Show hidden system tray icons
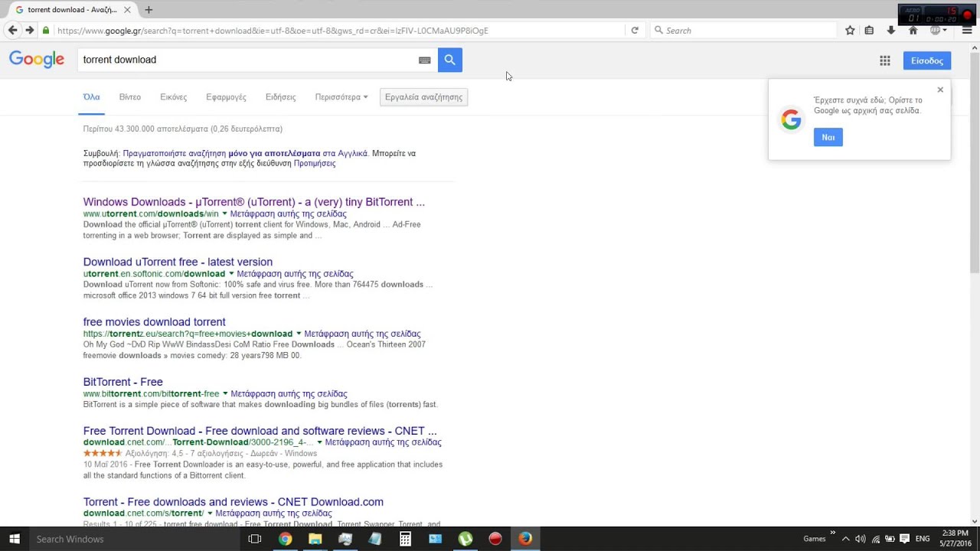 point(845,539)
